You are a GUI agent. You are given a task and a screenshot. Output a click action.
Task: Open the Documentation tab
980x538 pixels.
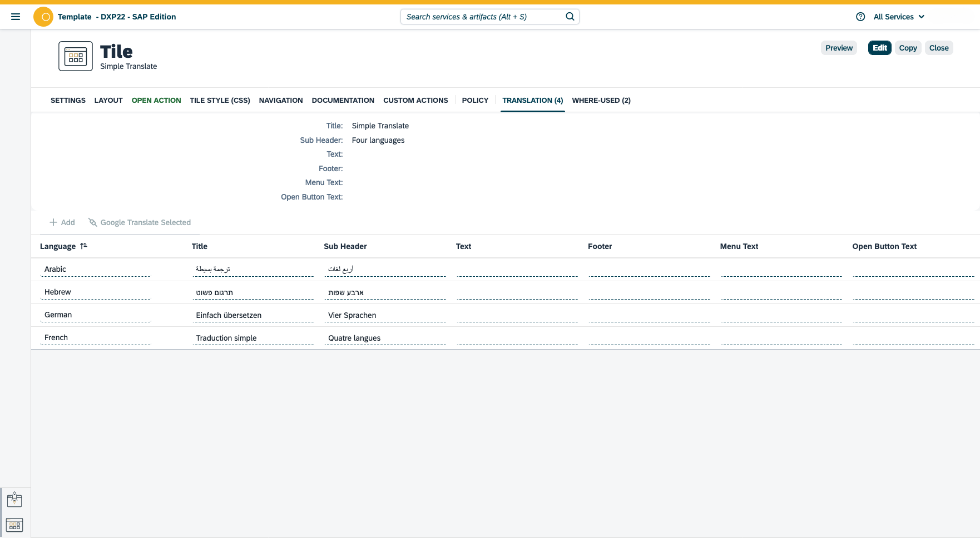343,101
